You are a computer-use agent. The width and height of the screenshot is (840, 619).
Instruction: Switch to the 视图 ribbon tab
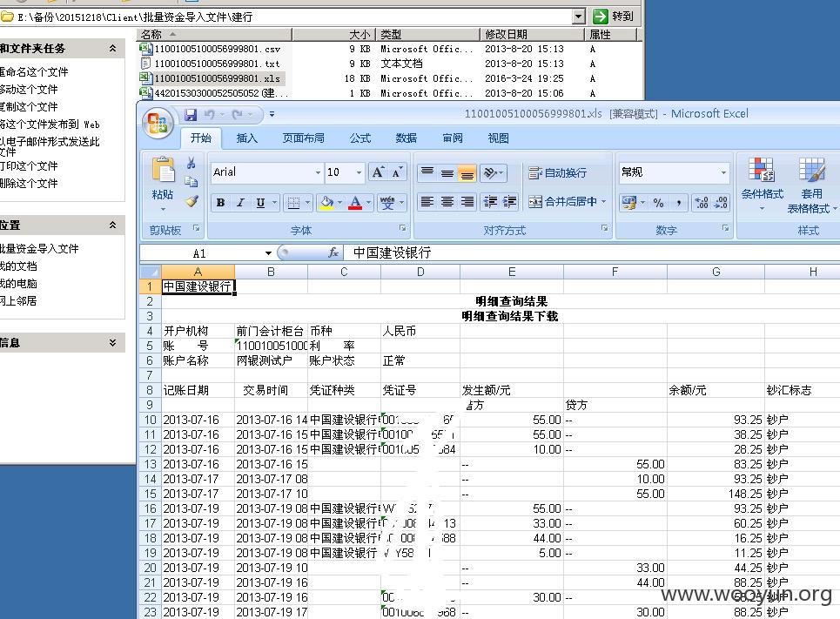click(x=498, y=138)
